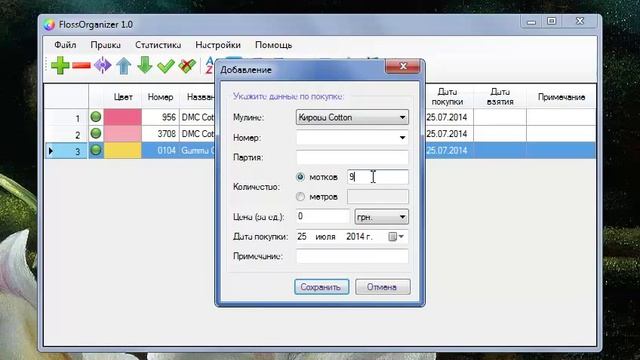Click the red minus remove icon
640x360 pixels.
pos(81,65)
